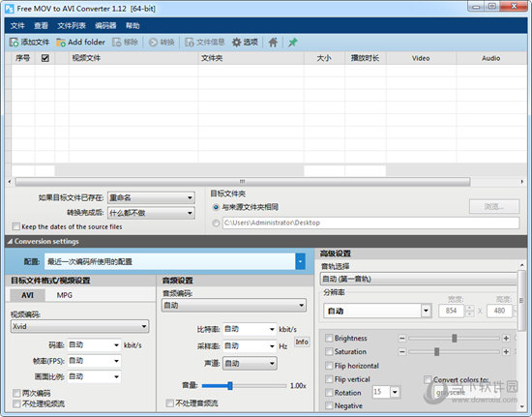Click the Info button near sample rate
The width and height of the screenshot is (532, 417).
tap(302, 342)
